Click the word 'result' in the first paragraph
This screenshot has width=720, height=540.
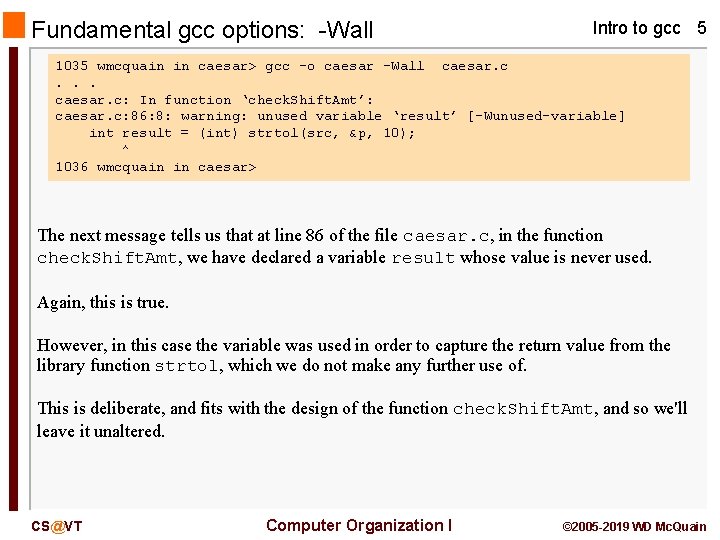point(423,258)
